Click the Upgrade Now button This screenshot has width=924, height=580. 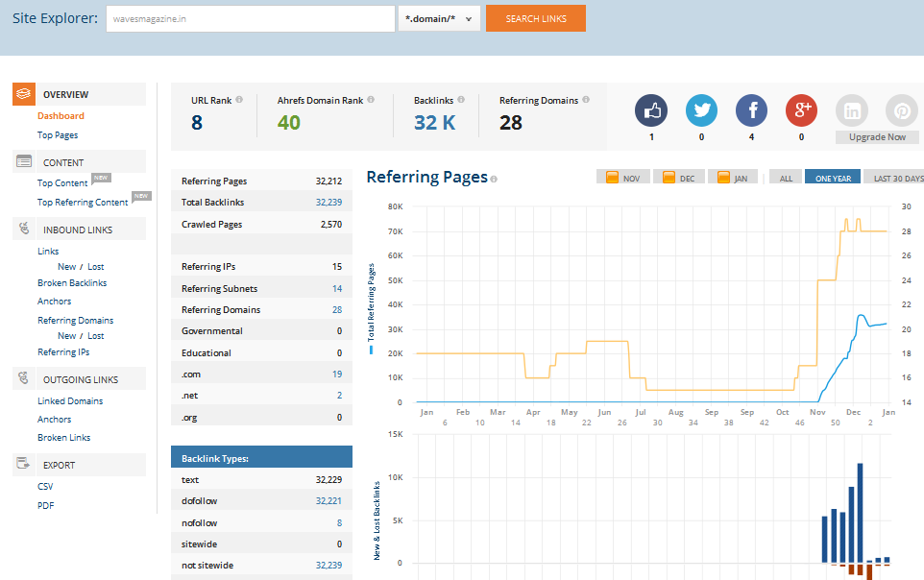click(877, 136)
